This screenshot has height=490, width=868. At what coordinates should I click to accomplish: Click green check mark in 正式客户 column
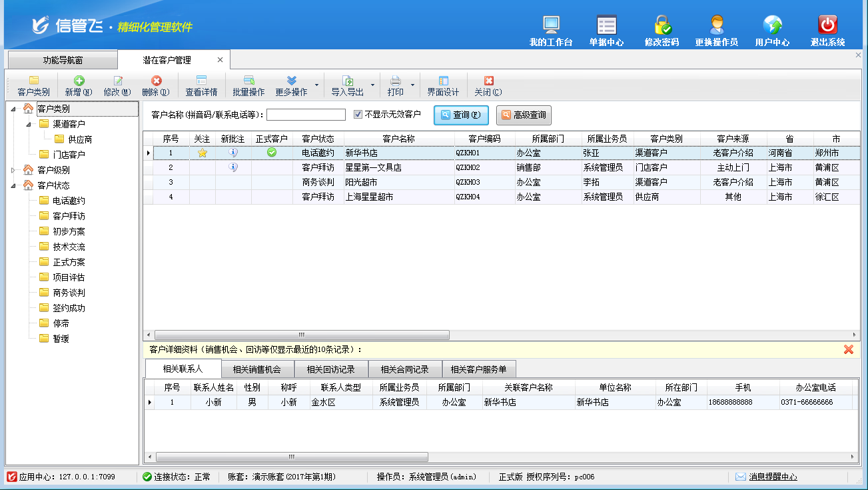(272, 153)
